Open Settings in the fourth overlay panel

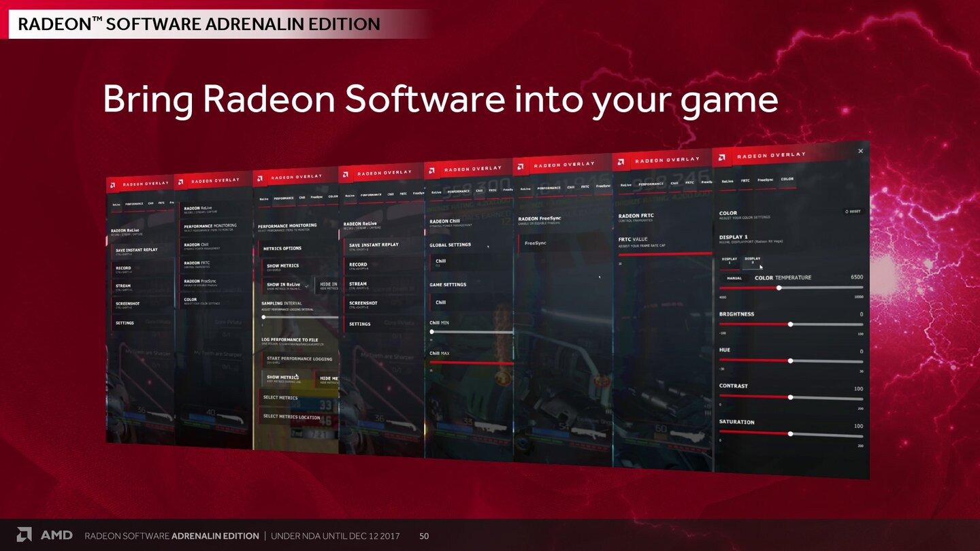(383, 324)
